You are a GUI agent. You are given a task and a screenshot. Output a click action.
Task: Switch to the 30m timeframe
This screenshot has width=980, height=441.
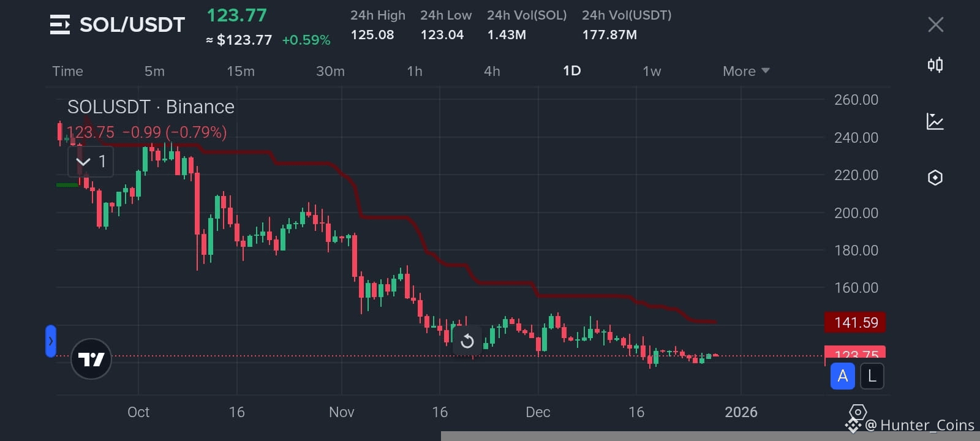click(330, 71)
